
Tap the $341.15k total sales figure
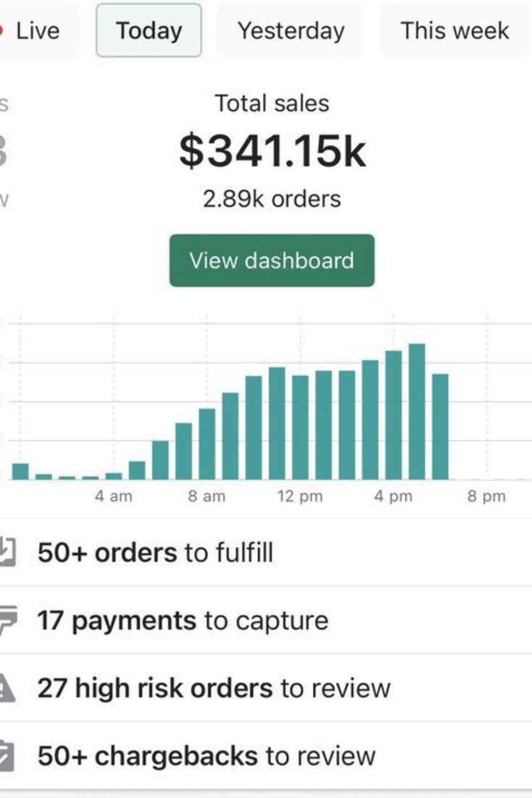pos(273,151)
